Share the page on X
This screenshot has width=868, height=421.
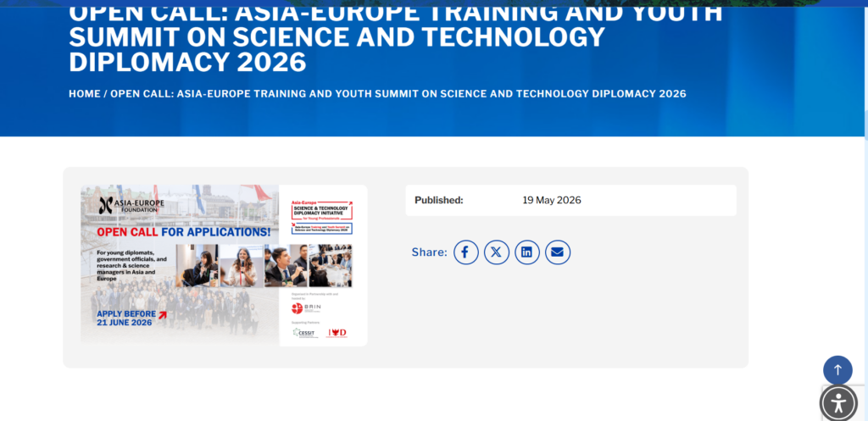pyautogui.click(x=497, y=252)
